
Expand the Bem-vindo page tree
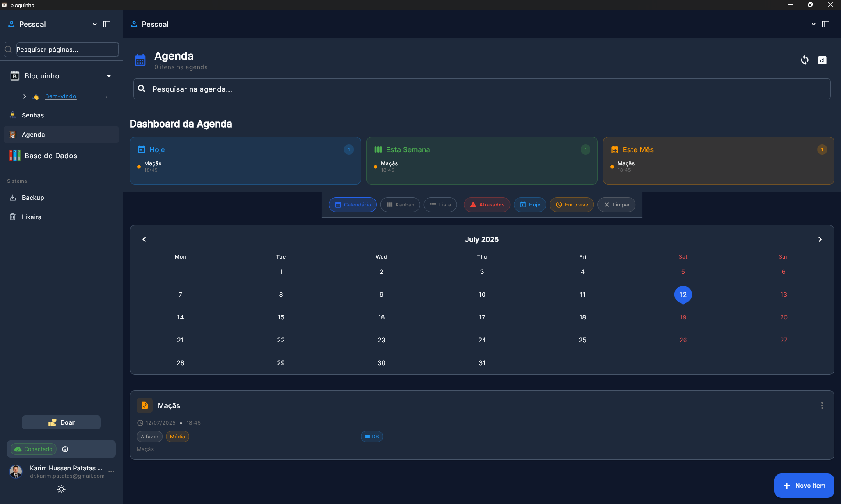[x=25, y=96]
